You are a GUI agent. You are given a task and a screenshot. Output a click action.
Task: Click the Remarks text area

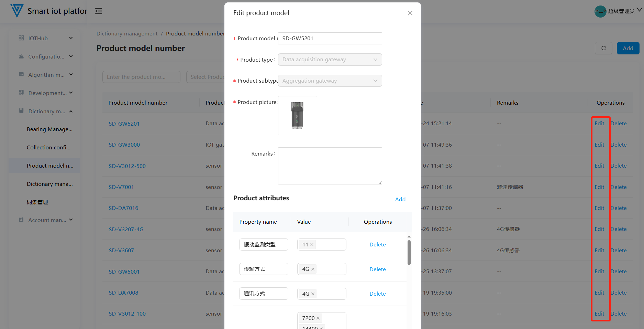coord(330,166)
